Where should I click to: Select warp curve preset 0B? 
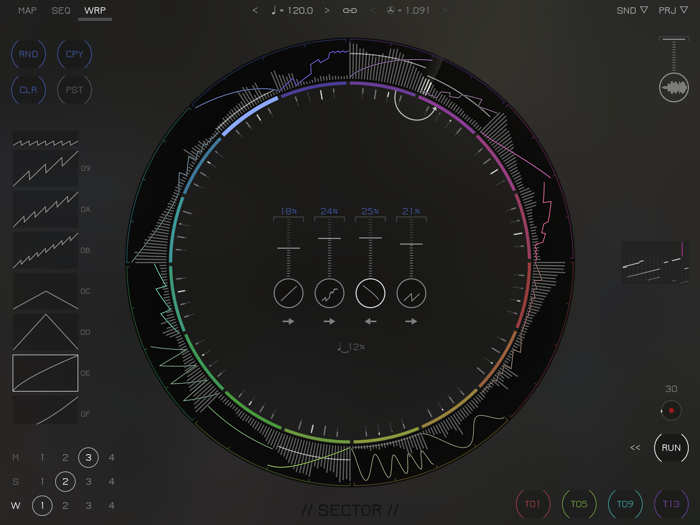[46, 250]
